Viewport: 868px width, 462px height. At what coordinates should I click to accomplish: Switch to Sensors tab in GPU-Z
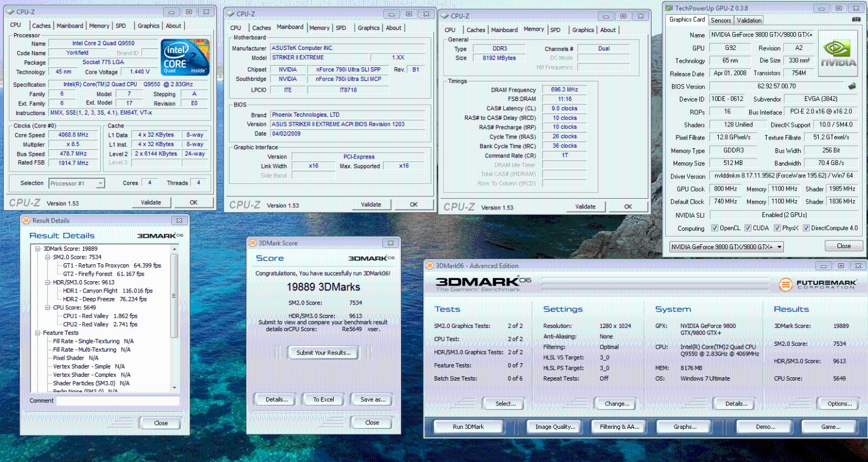(721, 20)
